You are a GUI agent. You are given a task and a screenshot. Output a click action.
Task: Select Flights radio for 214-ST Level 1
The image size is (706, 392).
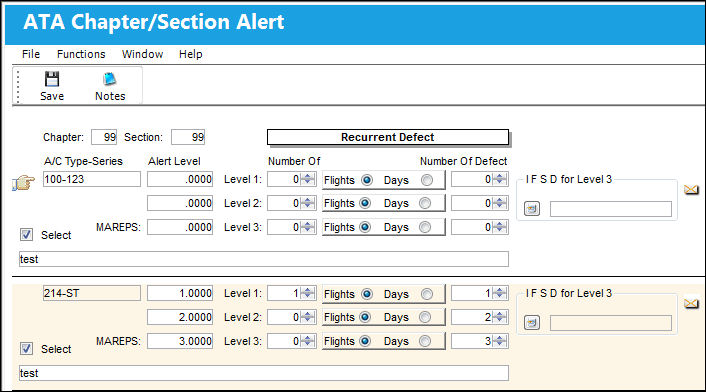pos(367,294)
